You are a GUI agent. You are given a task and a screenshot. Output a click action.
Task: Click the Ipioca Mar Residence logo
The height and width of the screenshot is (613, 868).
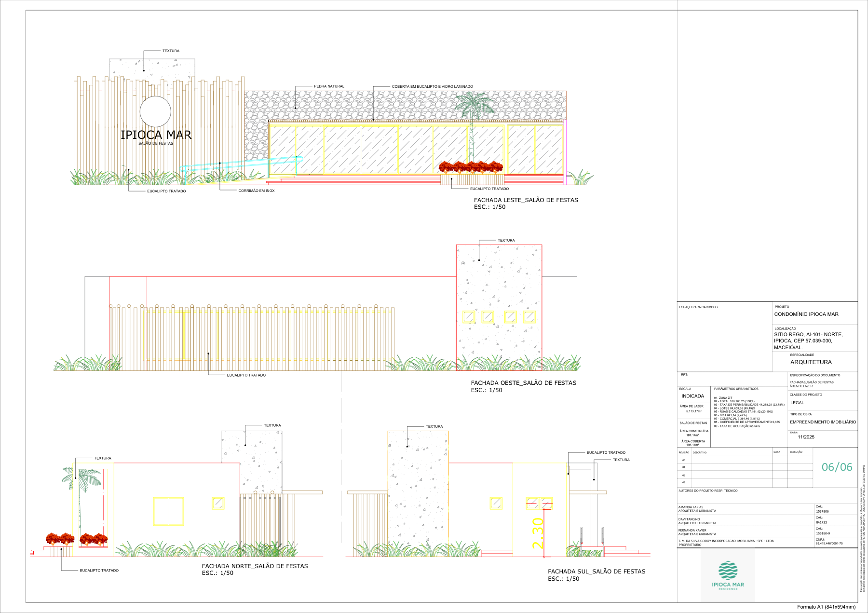tap(728, 575)
